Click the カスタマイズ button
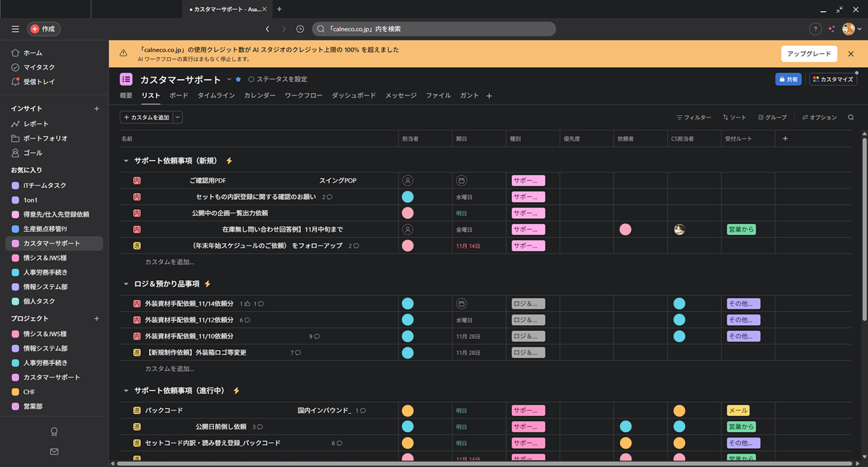 point(833,79)
